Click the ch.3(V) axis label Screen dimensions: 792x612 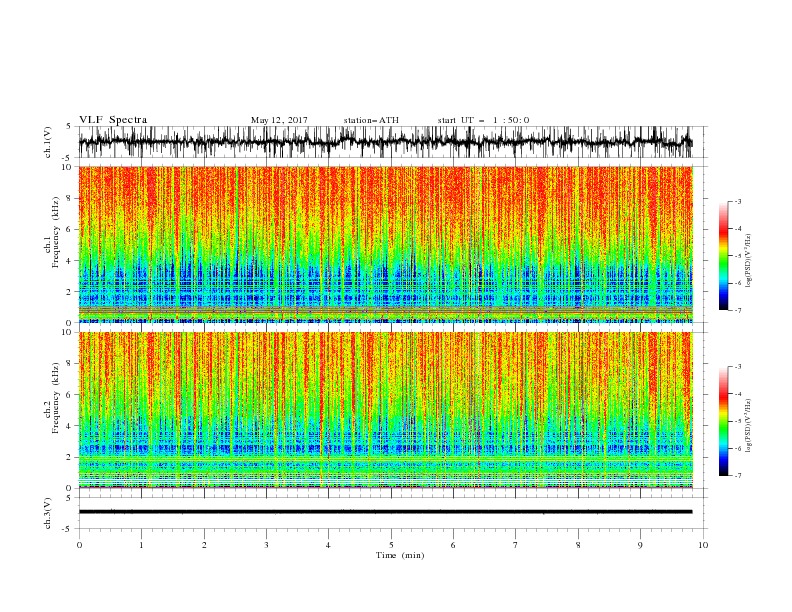pos(48,513)
